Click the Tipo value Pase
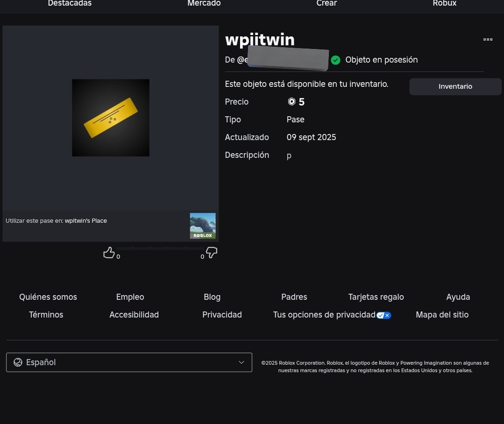Image resolution: width=504 pixels, height=424 pixels. 295,120
